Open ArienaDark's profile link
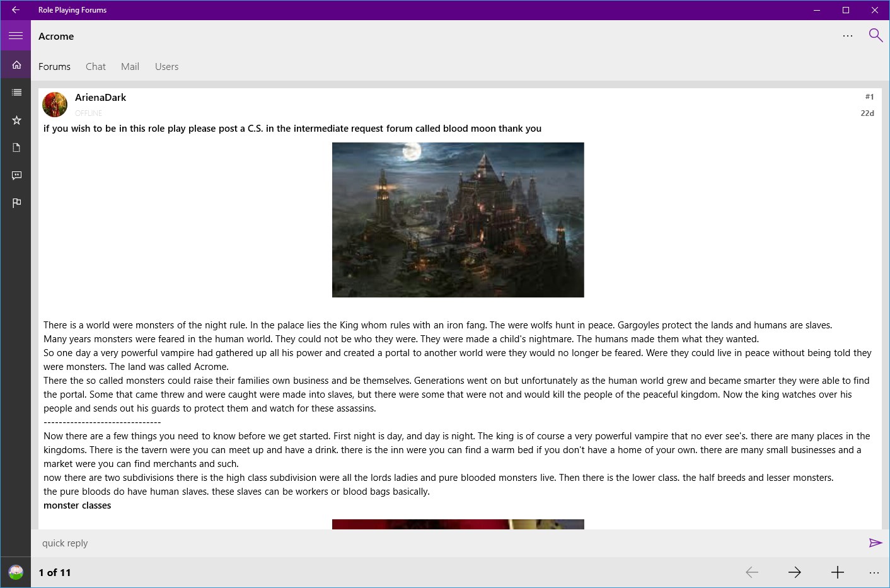890x588 pixels. pos(101,97)
